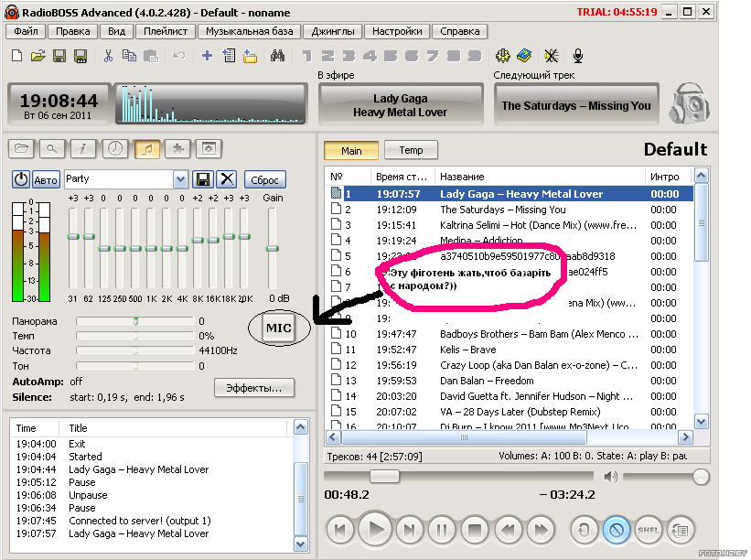Viewport: 751px width, 560px height.
Task: Copy selected tracks using the toolbar copy icon
Action: click(129, 56)
